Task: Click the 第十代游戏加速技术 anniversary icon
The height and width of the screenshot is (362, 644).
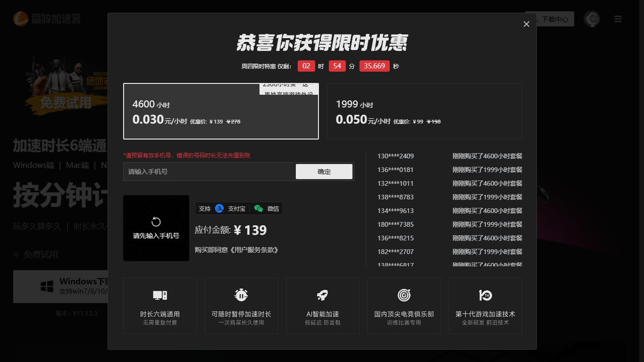Action: pos(485,296)
